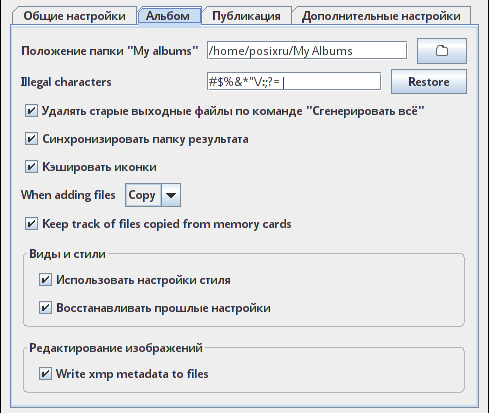The image size is (489, 413).
Task: Toggle Удалять старые выходные файлы checkbox
Action: [x=31, y=111]
